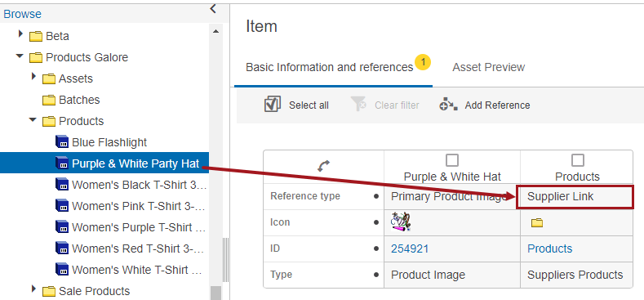Click the Blue Flashlight product icon

pos(61,142)
